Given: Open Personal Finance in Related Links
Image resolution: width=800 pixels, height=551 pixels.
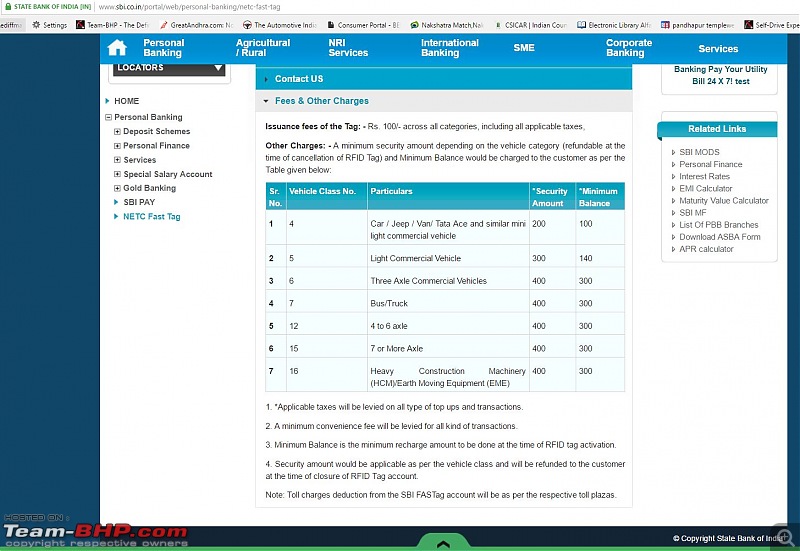Looking at the screenshot, I should point(710,164).
